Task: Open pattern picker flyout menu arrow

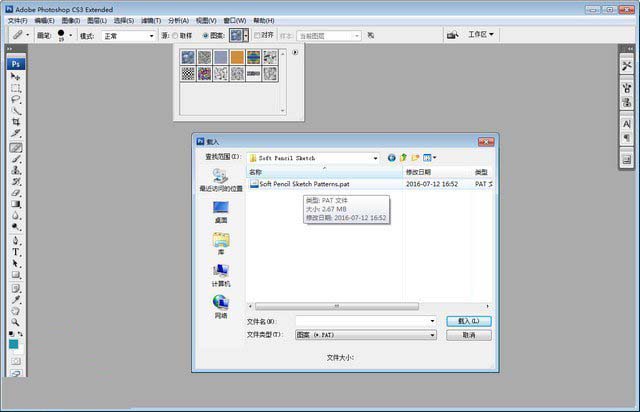Action: [295, 52]
